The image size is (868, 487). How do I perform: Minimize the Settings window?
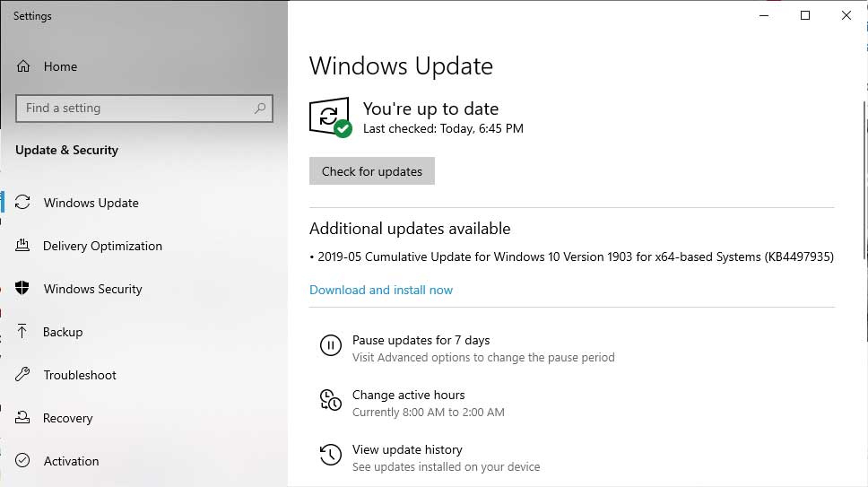(x=764, y=15)
